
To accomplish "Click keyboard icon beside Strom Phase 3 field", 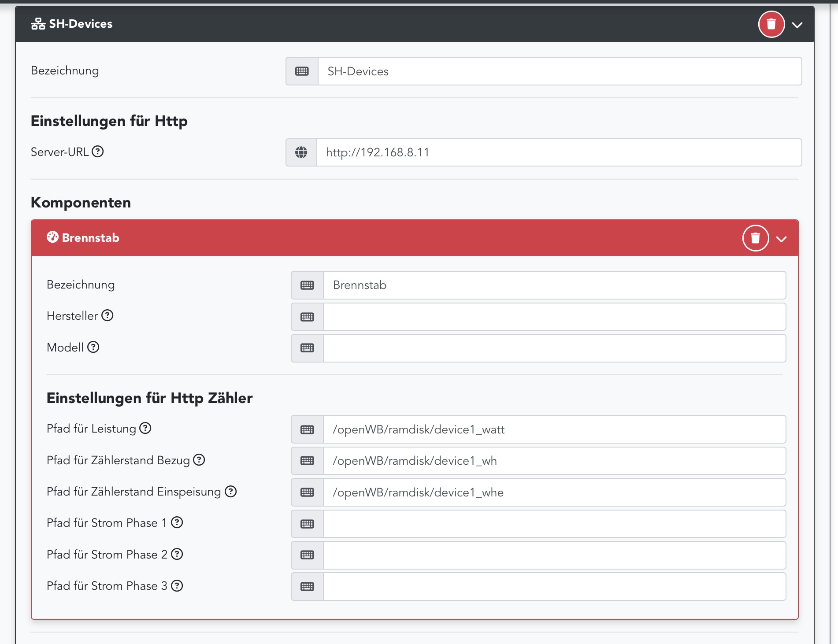I will [x=307, y=587].
